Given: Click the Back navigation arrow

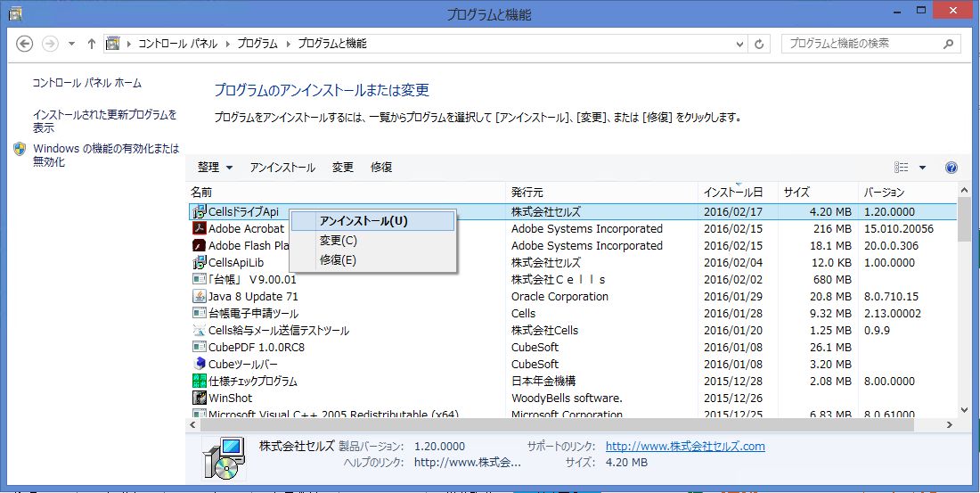Looking at the screenshot, I should [24, 44].
